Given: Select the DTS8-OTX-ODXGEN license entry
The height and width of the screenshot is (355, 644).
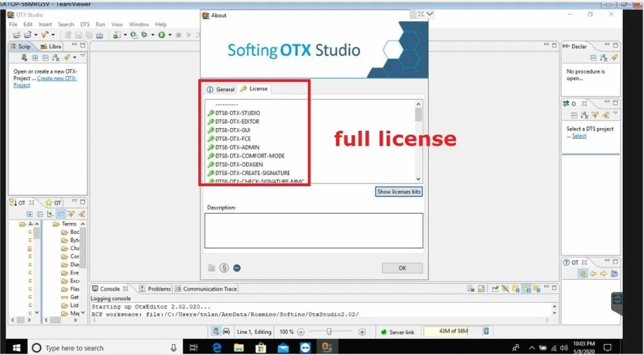Looking at the screenshot, I should pos(235,165).
